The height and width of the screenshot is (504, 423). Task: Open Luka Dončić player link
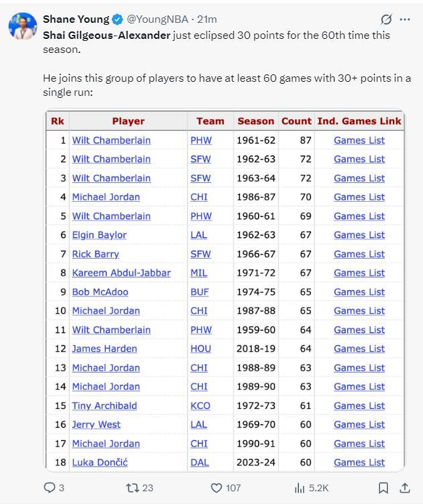[100, 462]
